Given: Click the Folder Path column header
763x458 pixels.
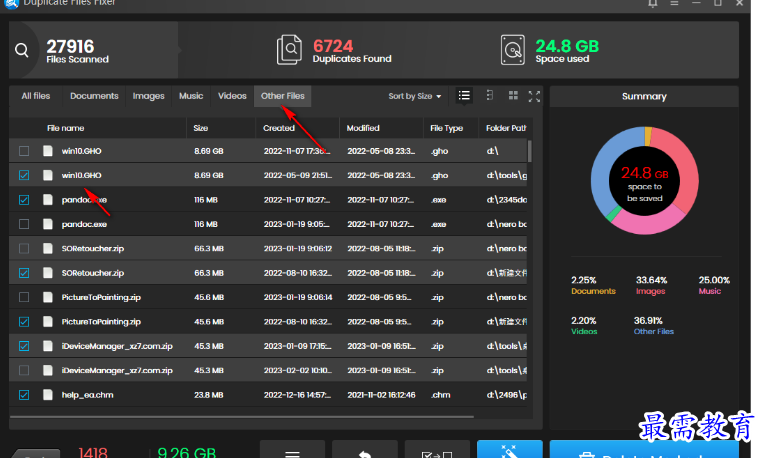Looking at the screenshot, I should coord(506,128).
